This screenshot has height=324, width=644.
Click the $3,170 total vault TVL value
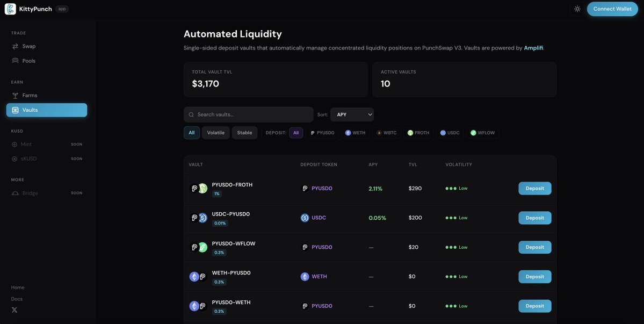[x=205, y=84]
